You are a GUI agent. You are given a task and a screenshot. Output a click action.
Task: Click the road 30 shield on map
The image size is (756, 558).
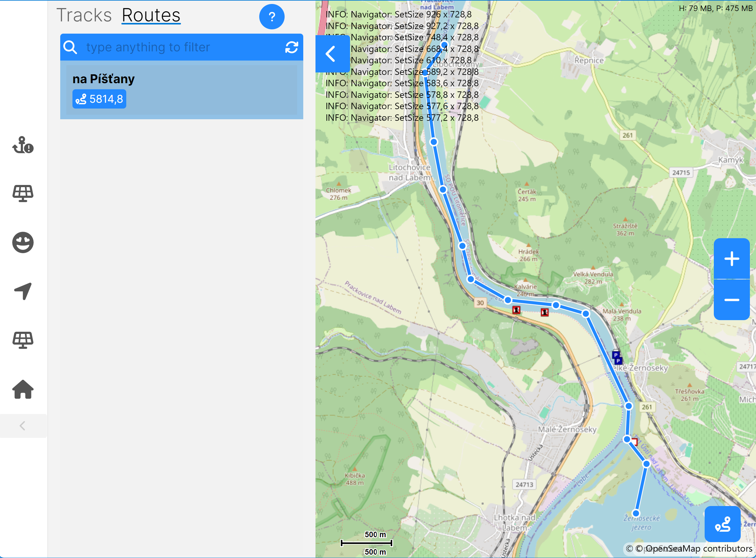(480, 303)
